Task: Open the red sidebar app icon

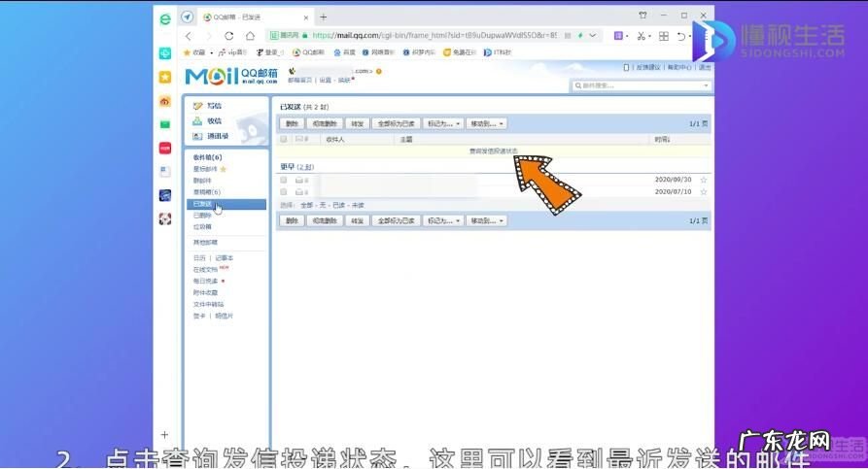Action: tap(165, 149)
